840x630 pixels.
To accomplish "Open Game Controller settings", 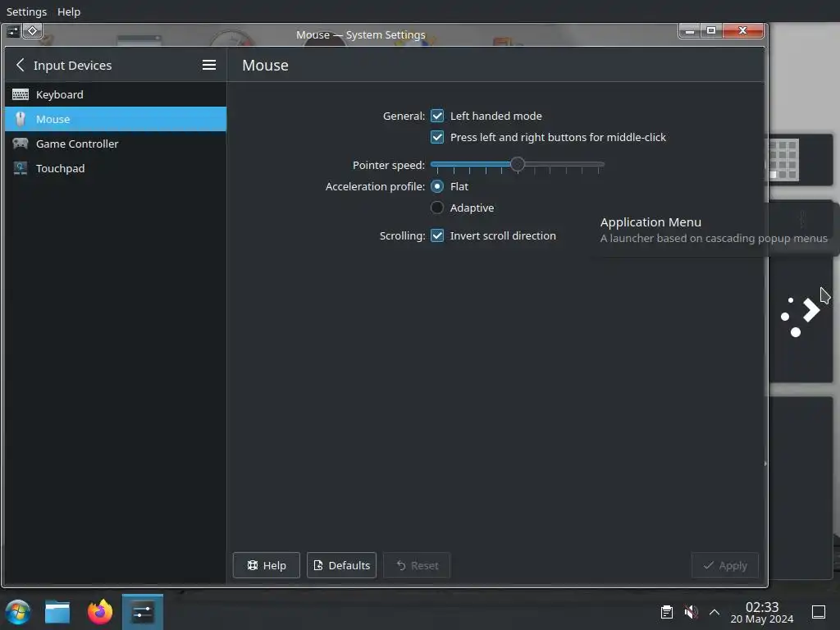I will (116, 144).
